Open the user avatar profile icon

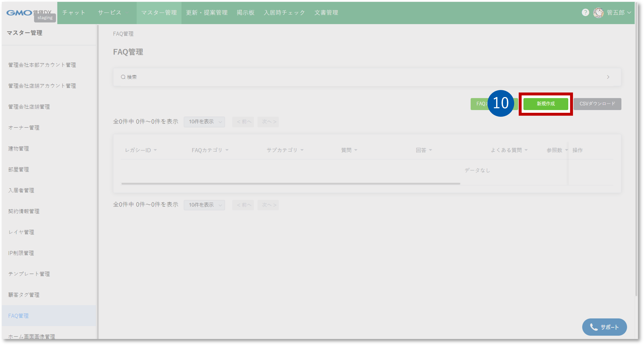(598, 13)
